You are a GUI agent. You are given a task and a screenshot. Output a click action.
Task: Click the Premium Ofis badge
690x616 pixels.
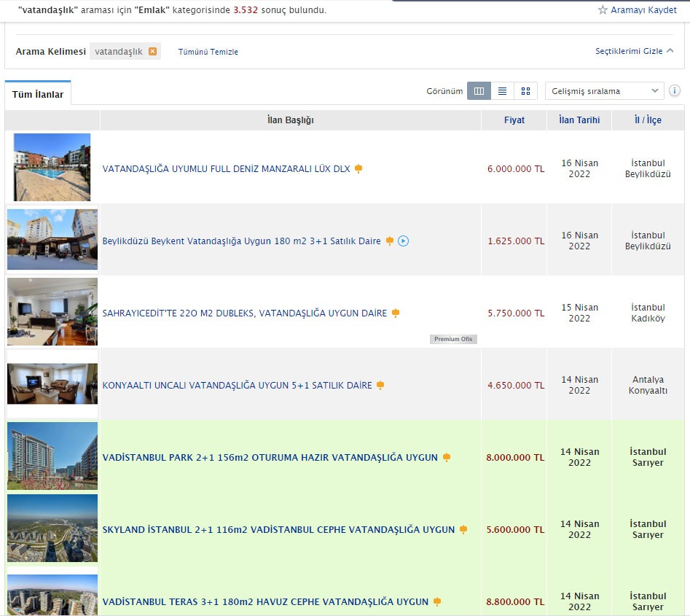pyautogui.click(x=453, y=339)
